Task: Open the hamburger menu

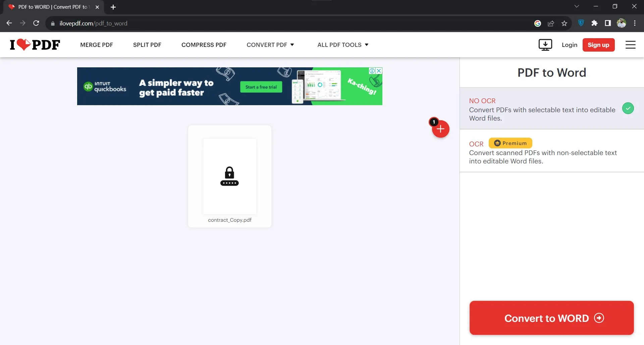Action: pos(631,45)
